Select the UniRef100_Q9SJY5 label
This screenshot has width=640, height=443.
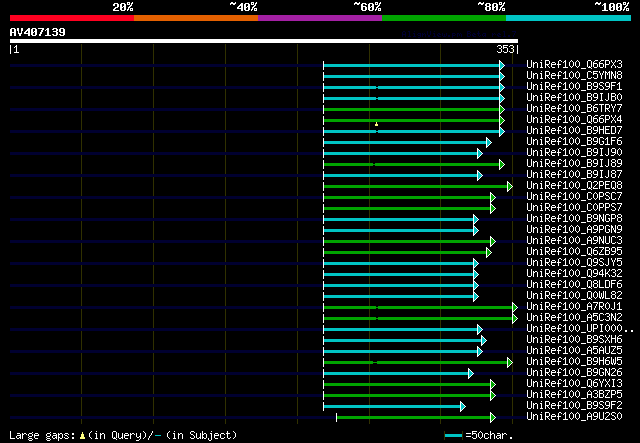coord(574,263)
